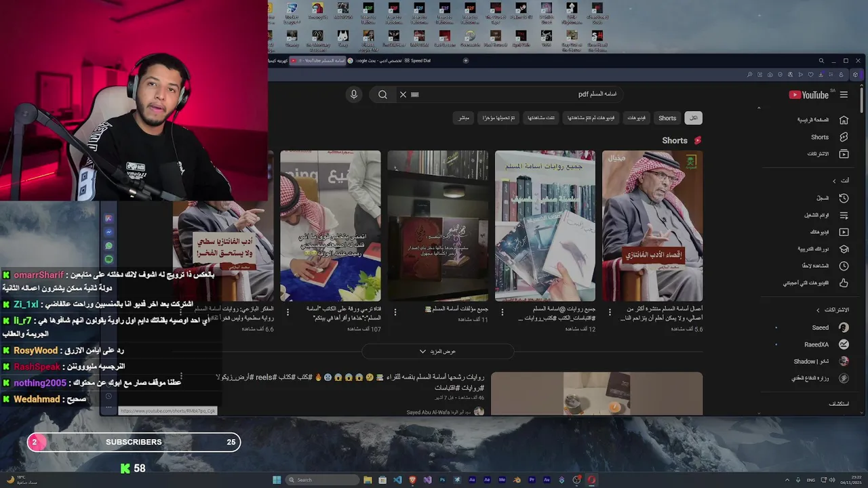The image size is (868, 488).
Task: Open File Explorer from taskbar
Action: 368,480
